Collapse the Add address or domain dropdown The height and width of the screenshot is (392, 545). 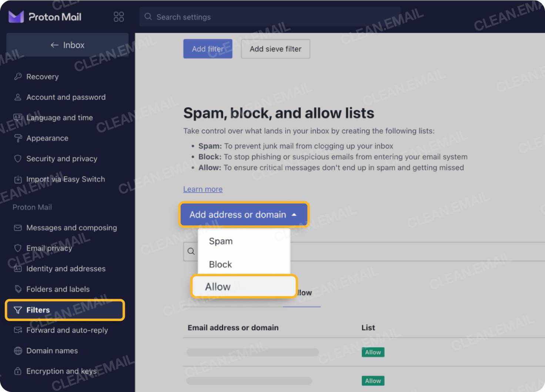[243, 214]
